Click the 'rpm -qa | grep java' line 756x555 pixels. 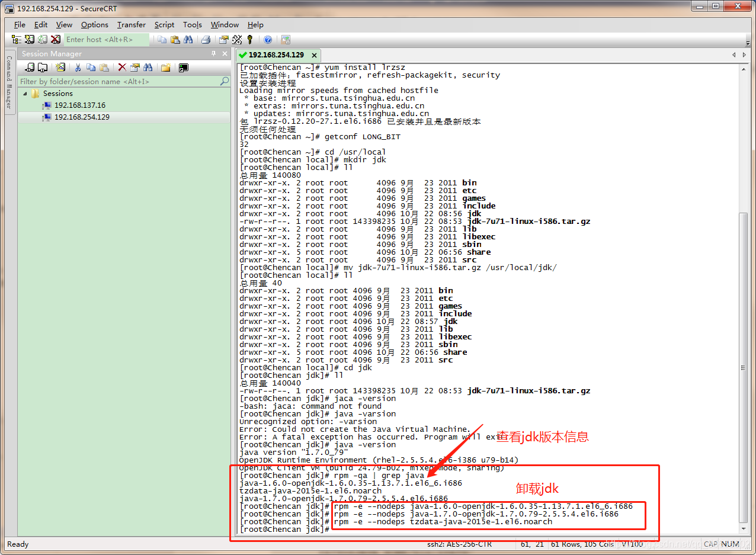pos(332,476)
